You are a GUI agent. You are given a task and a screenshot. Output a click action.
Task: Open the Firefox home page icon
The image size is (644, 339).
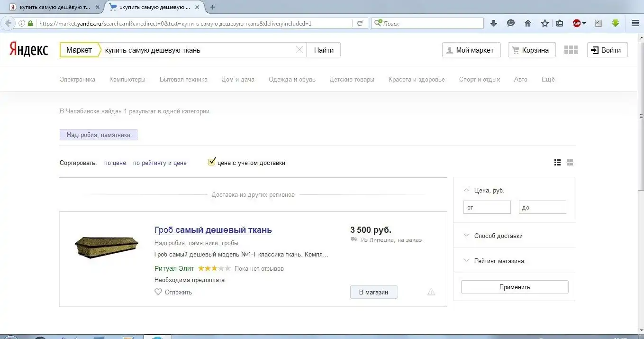click(528, 23)
